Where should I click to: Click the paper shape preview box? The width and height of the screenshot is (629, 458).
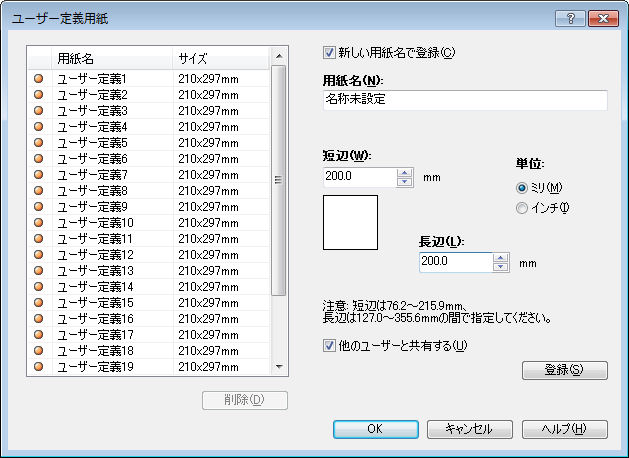coord(350,222)
